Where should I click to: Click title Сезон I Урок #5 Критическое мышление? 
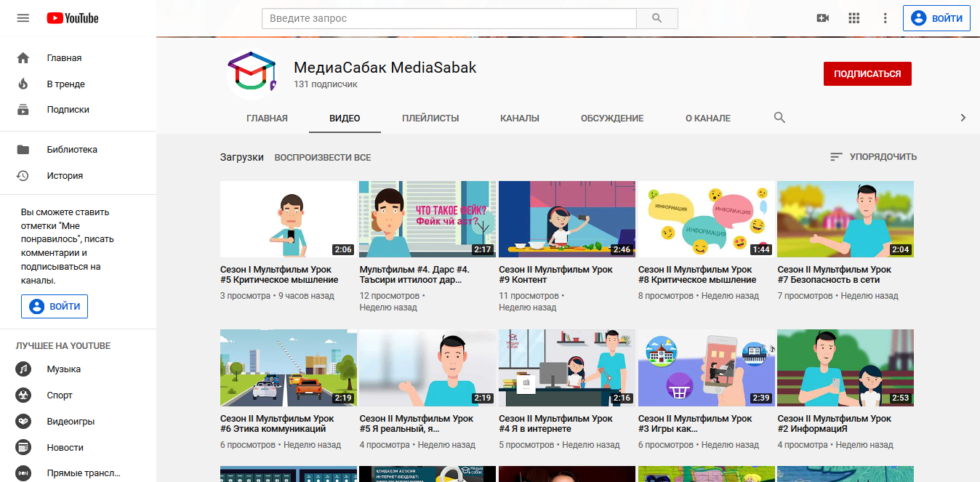[279, 275]
